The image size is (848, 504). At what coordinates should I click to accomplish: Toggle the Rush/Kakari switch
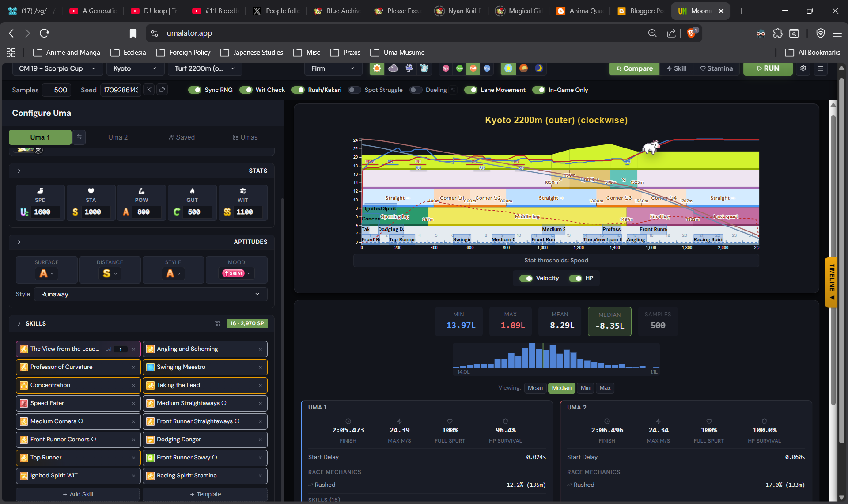[x=298, y=90]
